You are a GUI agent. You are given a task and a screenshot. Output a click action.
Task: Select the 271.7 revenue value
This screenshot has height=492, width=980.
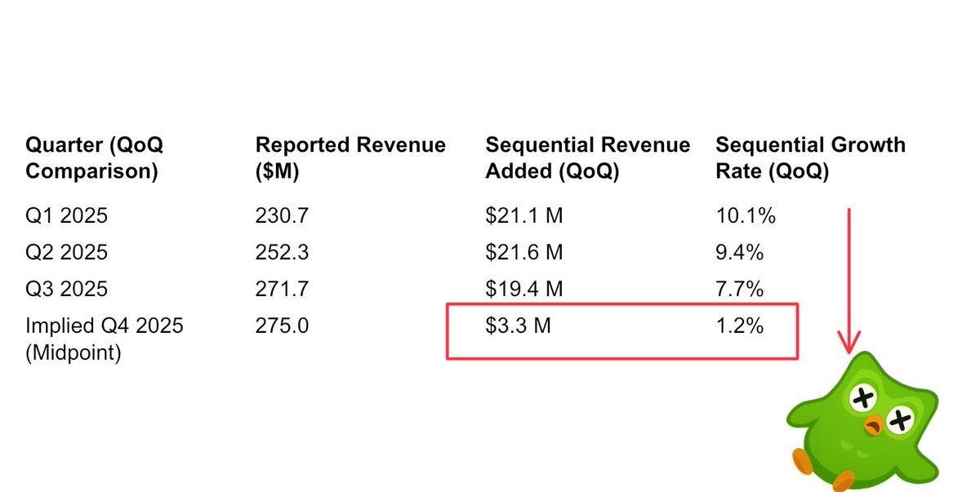coord(282,290)
